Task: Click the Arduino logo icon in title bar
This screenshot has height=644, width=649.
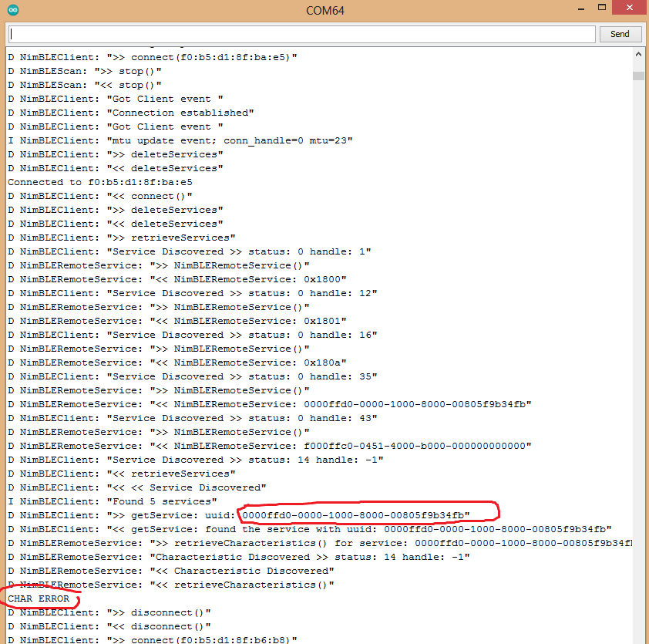Action: click(x=13, y=10)
